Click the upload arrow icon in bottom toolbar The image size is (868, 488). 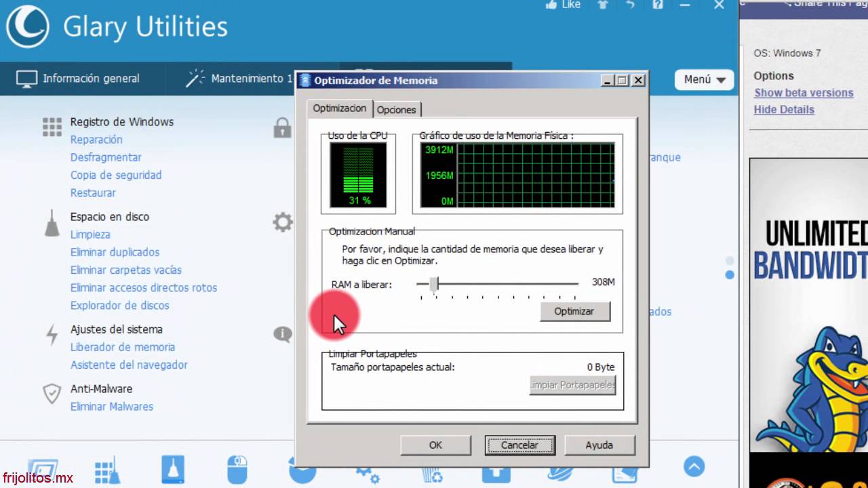click(496, 472)
